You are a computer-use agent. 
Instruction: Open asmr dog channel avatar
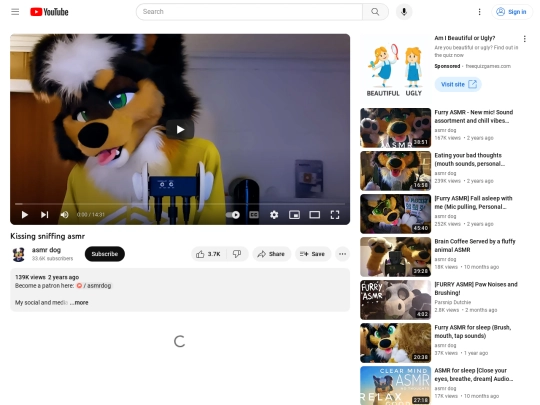click(19, 254)
